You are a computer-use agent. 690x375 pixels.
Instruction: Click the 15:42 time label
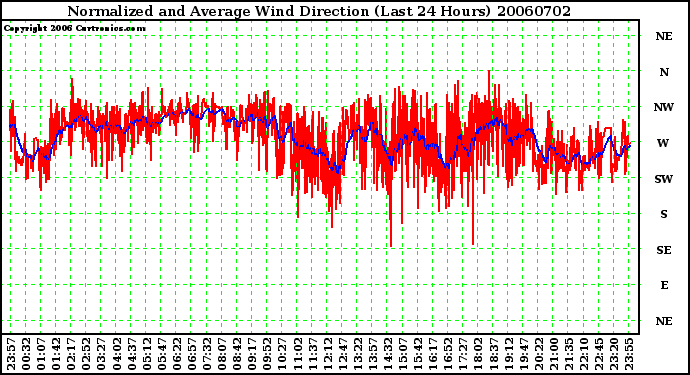418,354
